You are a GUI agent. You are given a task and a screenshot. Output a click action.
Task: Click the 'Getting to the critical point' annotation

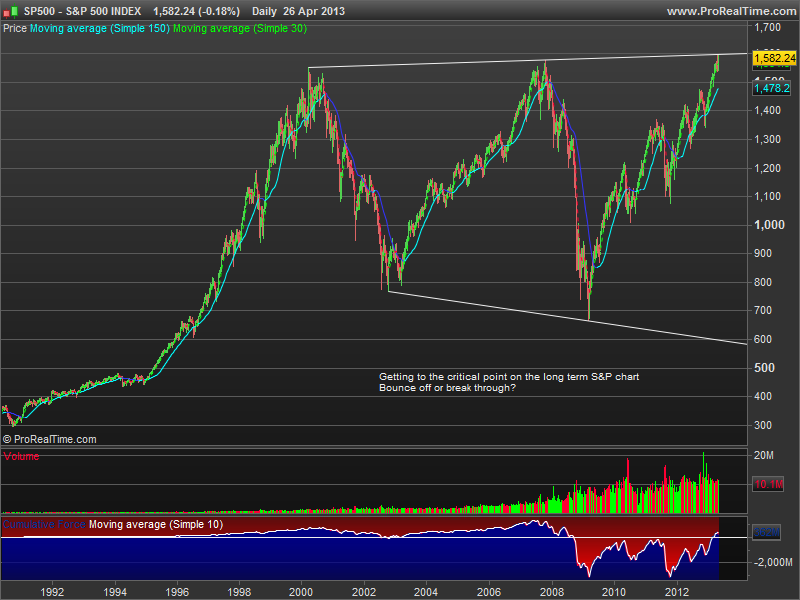click(509, 377)
